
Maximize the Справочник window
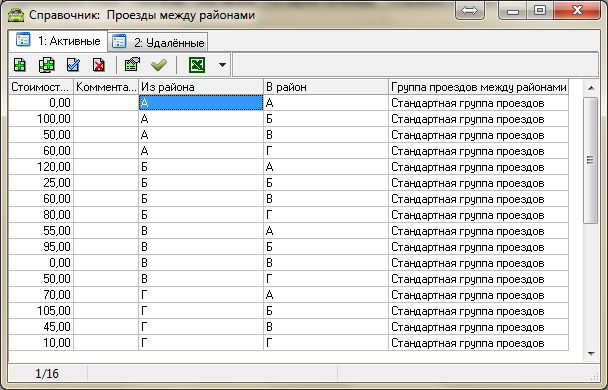click(540, 10)
